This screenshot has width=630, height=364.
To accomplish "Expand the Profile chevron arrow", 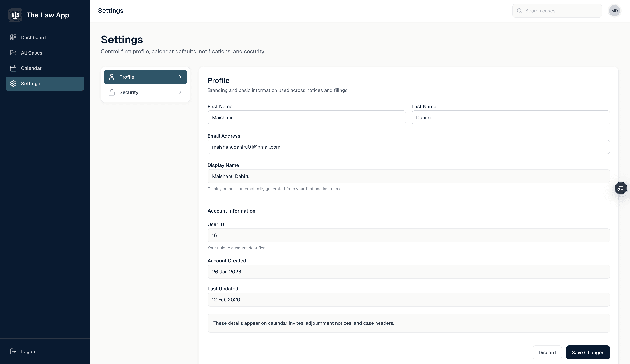I will tap(180, 77).
